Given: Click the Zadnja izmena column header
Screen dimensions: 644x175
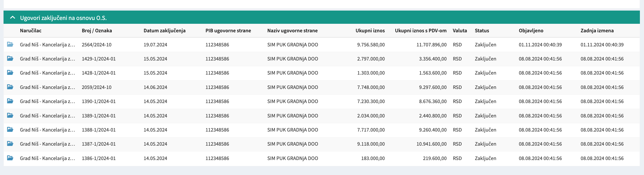Looking at the screenshot, I should [597, 31].
